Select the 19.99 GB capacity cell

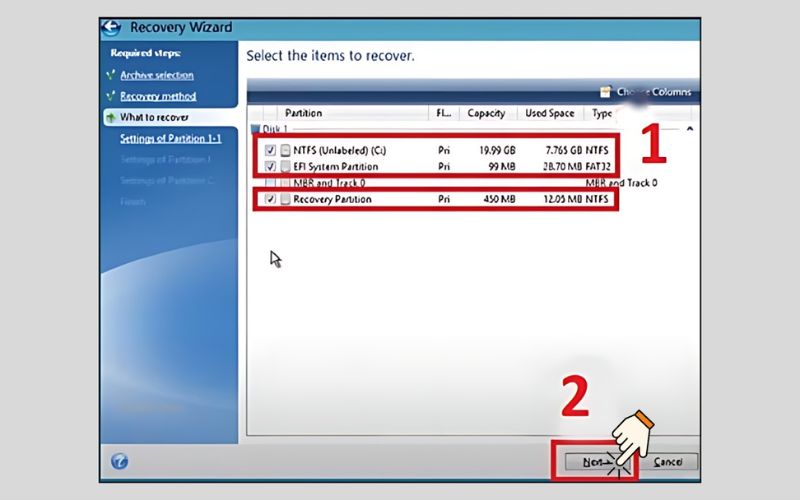(x=497, y=150)
